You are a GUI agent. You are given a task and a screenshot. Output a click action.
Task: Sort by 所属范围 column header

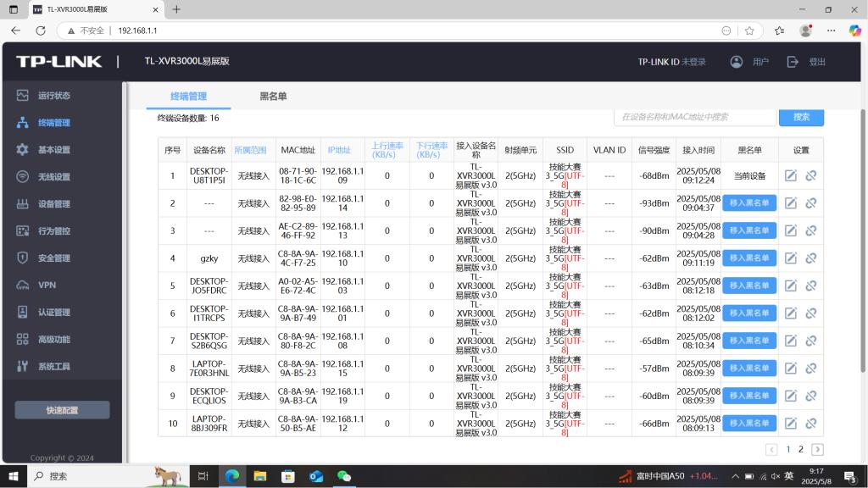[250, 150]
